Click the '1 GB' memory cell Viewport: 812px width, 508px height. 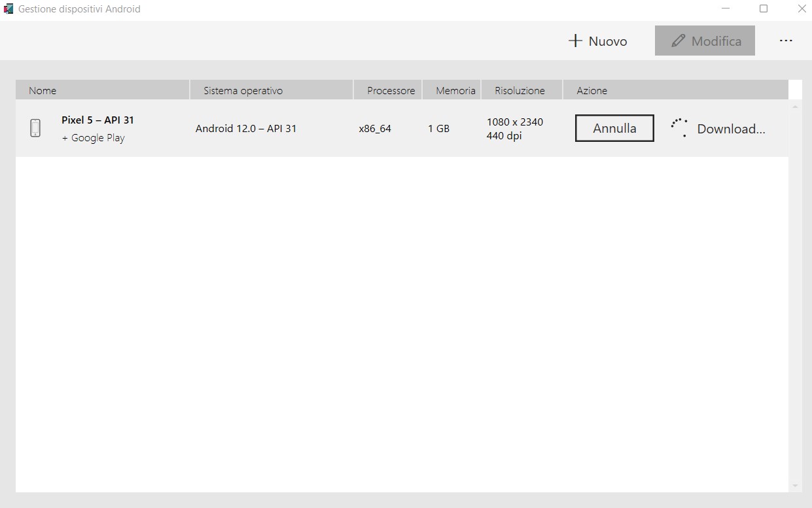pyautogui.click(x=438, y=129)
